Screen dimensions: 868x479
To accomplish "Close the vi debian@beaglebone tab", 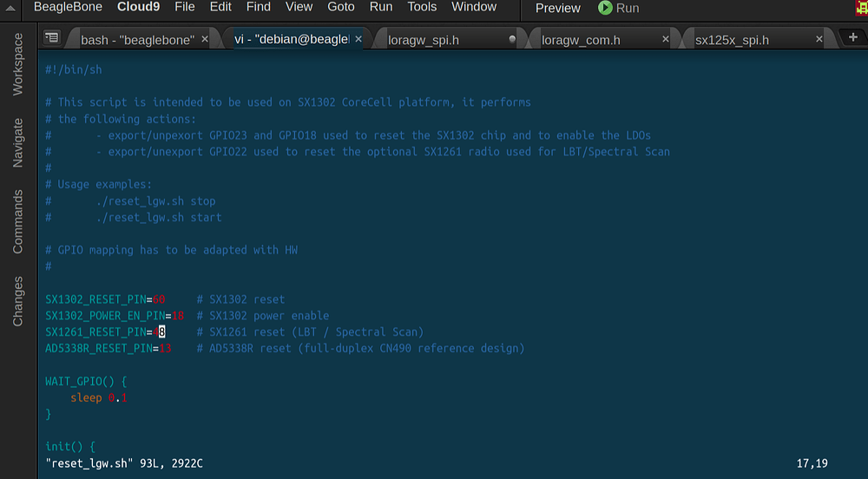I will tap(358, 39).
